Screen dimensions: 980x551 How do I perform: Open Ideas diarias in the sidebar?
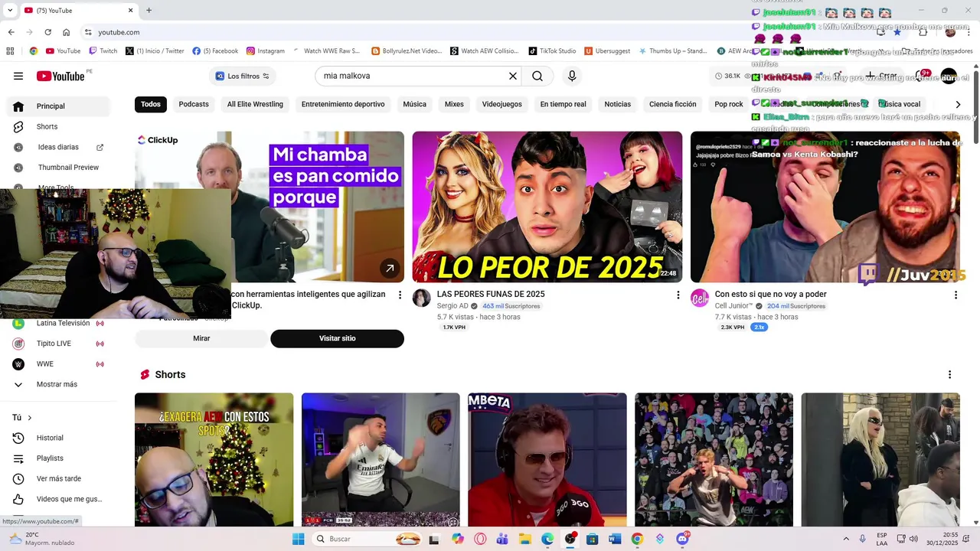click(60, 147)
